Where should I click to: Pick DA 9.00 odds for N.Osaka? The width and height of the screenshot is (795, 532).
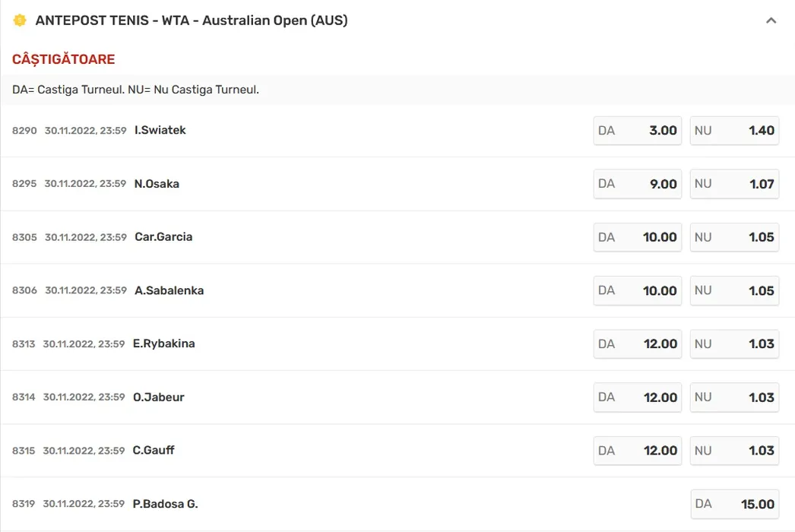pos(638,184)
